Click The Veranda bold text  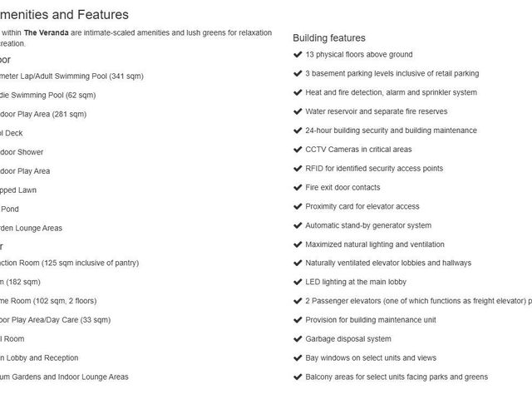click(x=47, y=33)
